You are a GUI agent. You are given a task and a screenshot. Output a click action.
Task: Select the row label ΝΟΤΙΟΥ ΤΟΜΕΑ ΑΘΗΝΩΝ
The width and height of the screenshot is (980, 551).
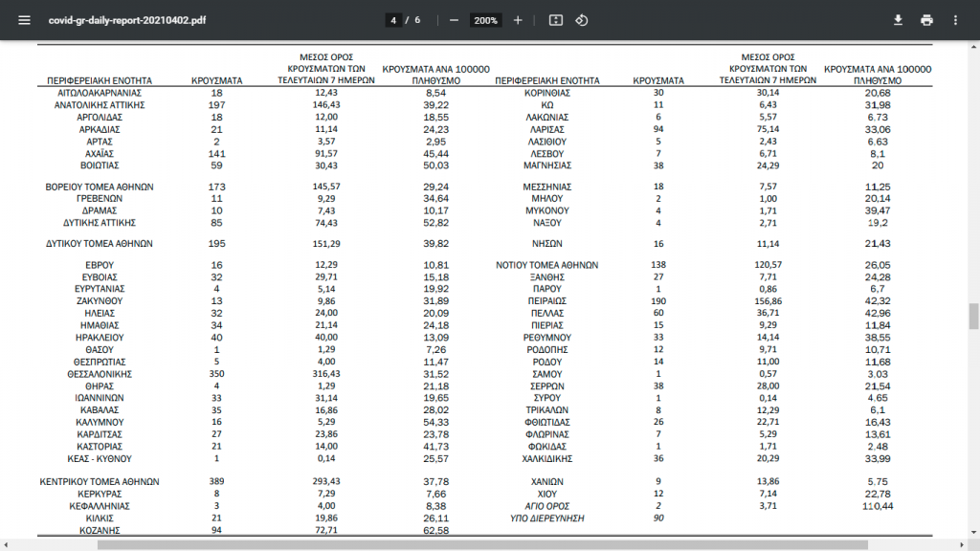point(546,265)
